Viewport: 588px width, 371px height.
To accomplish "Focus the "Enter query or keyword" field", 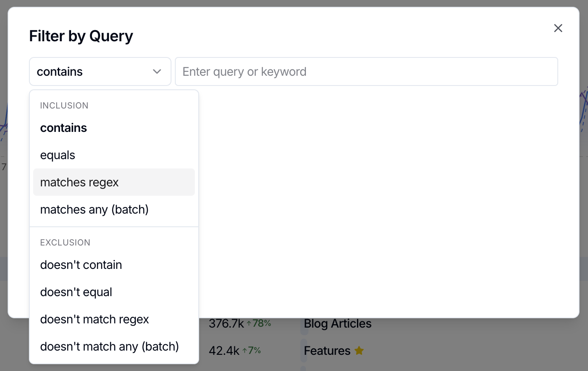I will click(x=366, y=71).
